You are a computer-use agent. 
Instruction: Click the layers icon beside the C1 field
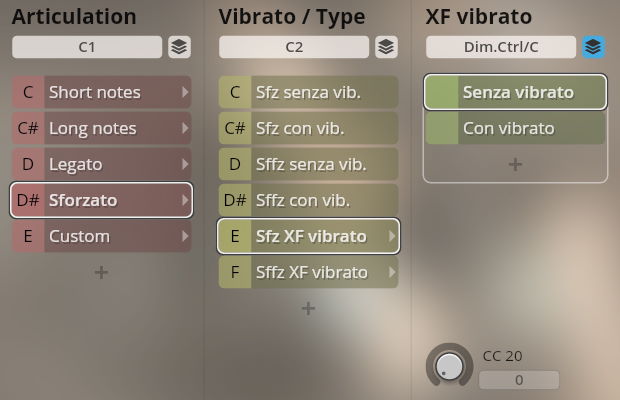tap(179, 47)
